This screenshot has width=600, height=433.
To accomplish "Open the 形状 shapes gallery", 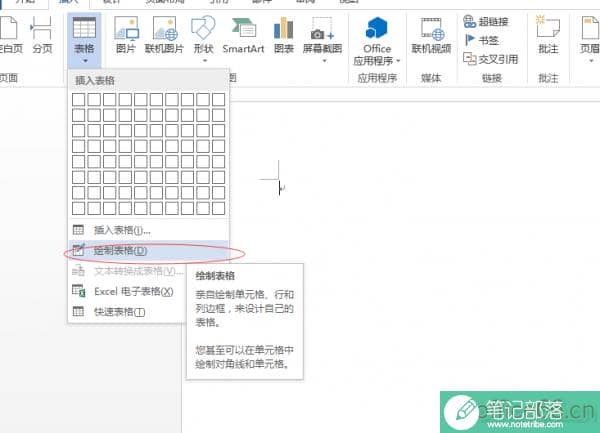I will [204, 38].
